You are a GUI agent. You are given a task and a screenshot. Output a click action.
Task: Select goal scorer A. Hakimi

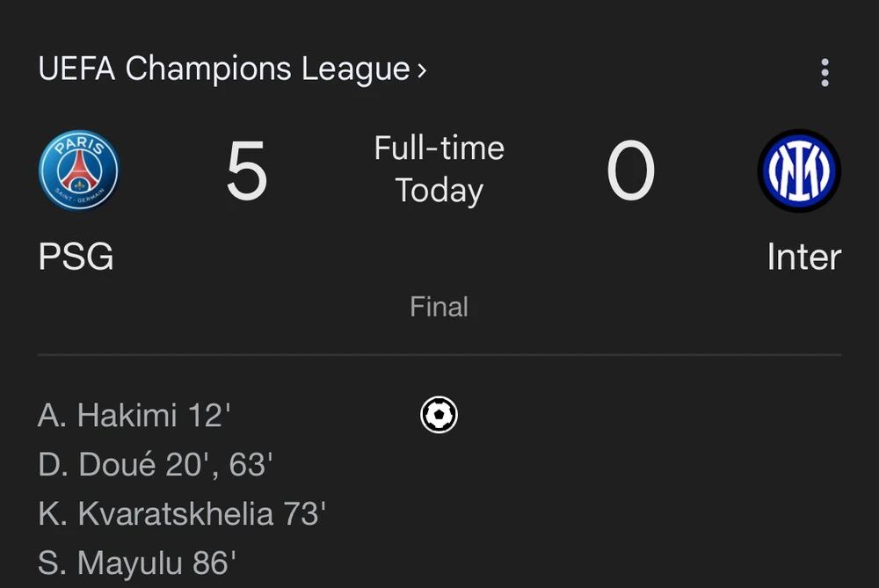[107, 415]
